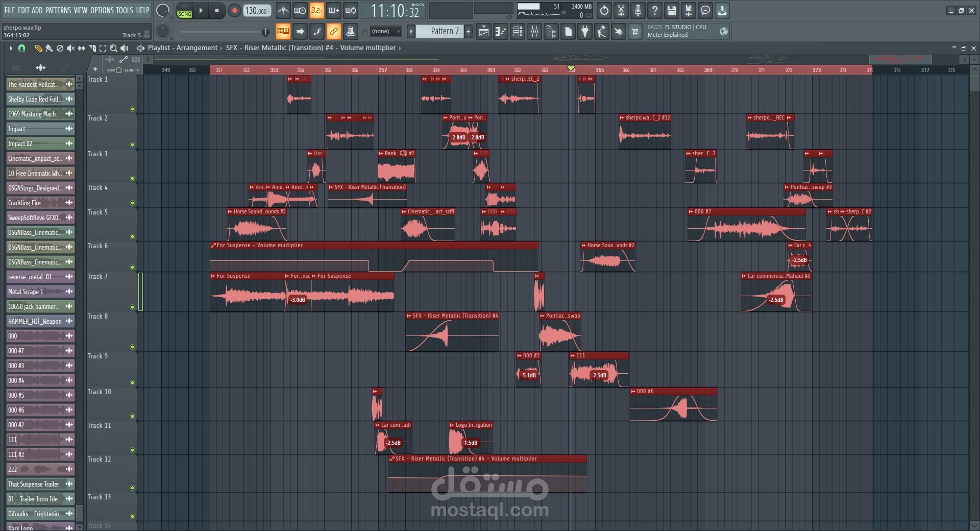Screen dimensions: 980x531
Task: Mute Track 2 using its green LED
Action: point(132,144)
